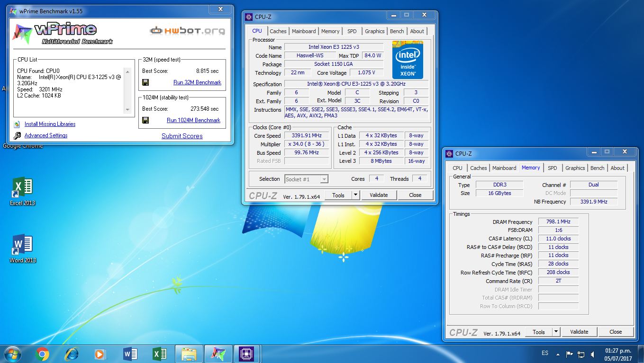Launch Google Chrome from taskbar
The width and height of the screenshot is (644, 363).
[42, 354]
